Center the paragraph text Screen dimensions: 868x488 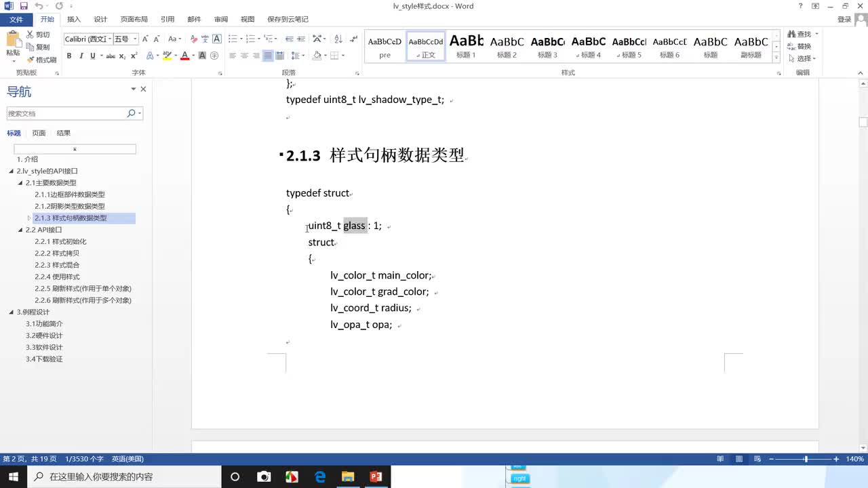pos(244,56)
